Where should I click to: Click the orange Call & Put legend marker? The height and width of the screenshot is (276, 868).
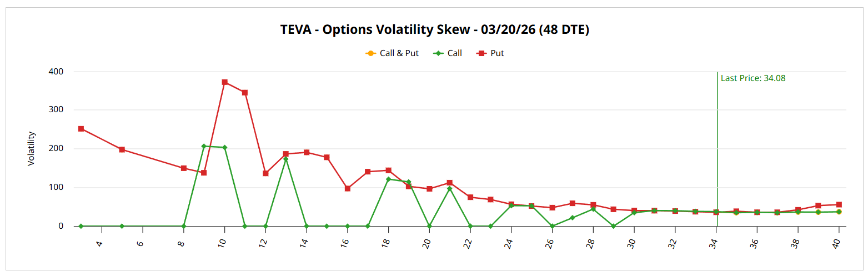coord(370,53)
